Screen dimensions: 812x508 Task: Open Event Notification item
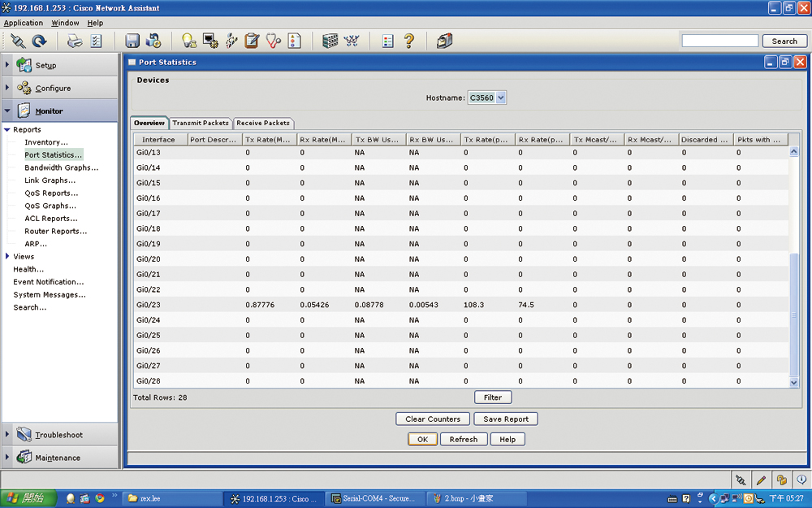[48, 282]
